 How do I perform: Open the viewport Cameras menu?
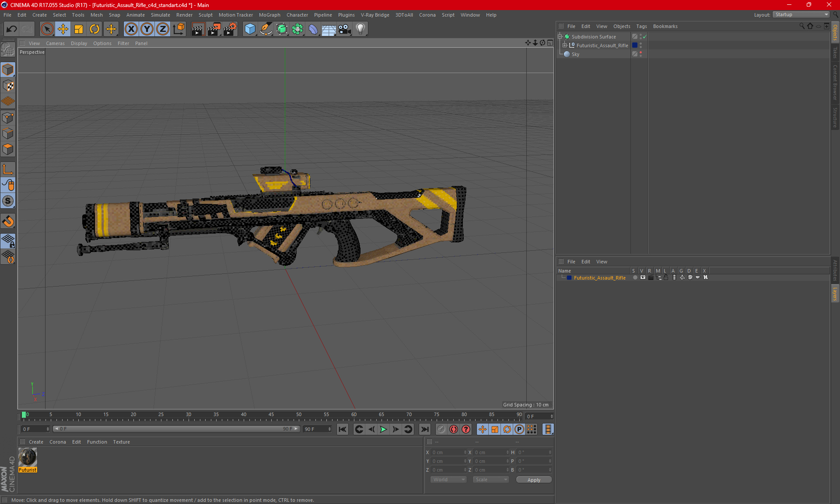[55, 43]
